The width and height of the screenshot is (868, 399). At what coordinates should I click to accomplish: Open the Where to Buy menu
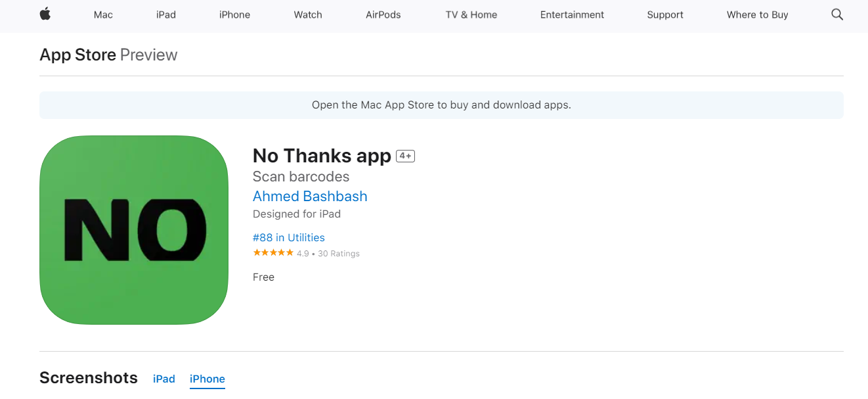[757, 14]
